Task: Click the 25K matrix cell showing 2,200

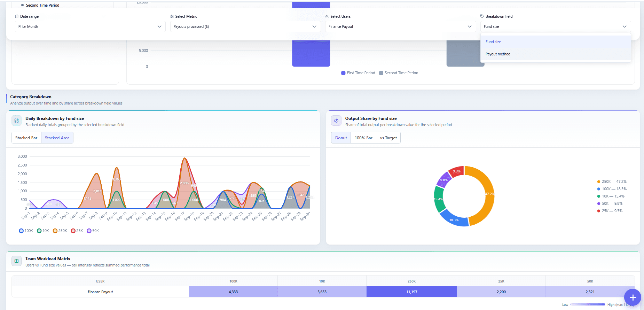Action: click(501, 292)
